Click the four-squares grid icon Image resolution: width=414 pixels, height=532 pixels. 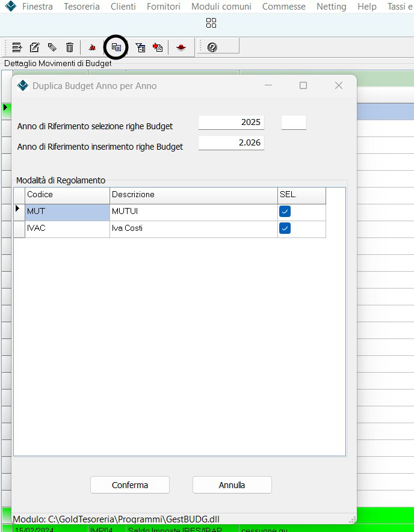pos(211,23)
